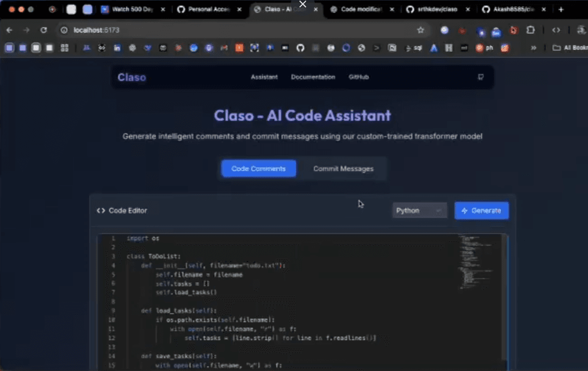Click the code minimap in the editor
Screen dimensions: 588x371
475,261
